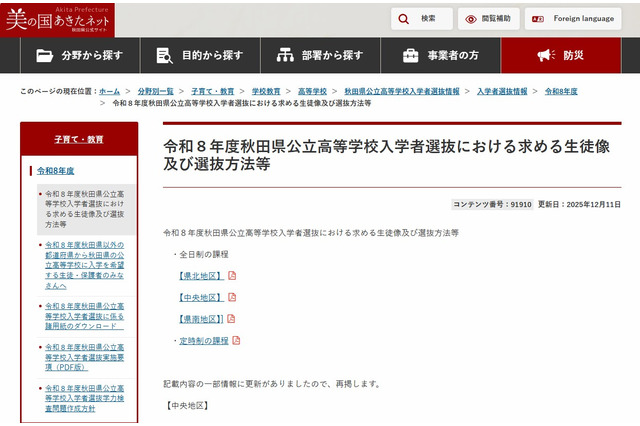Viewport: 640px width, 426px height.
Task: Click the Foreign language button
Action: (x=573, y=19)
